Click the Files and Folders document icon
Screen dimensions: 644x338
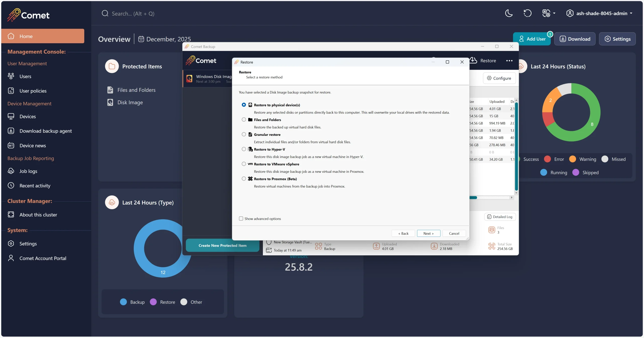click(110, 90)
